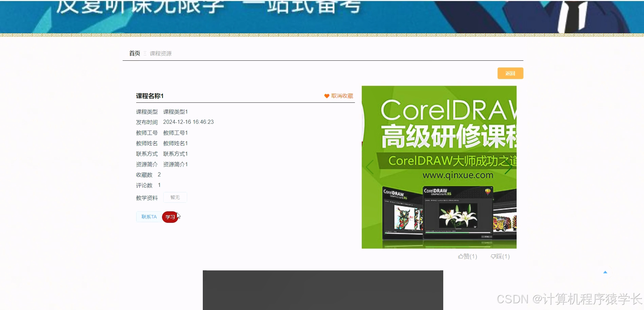
Task: Click the 暂无 teaching material button
Action: pyautogui.click(x=175, y=197)
